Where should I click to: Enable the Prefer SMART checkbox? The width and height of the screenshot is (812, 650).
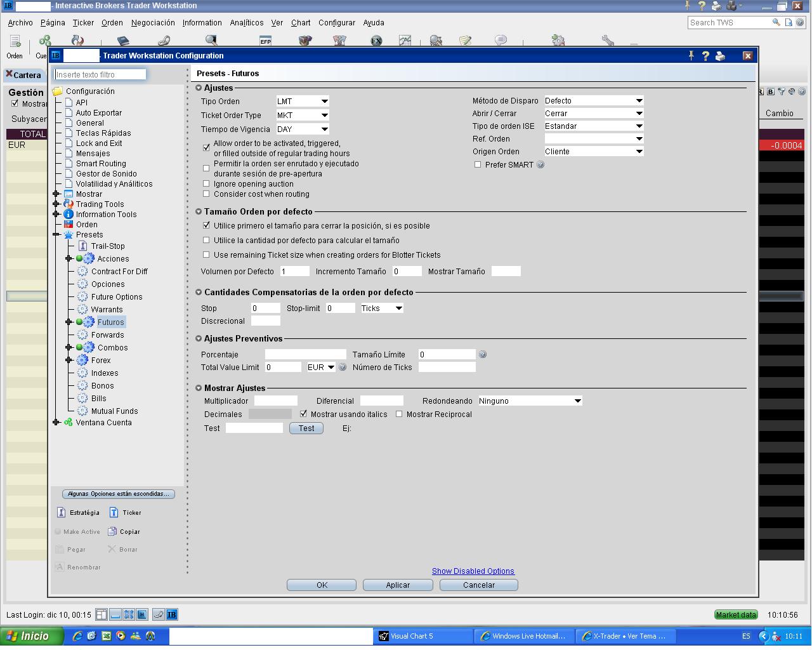click(478, 164)
